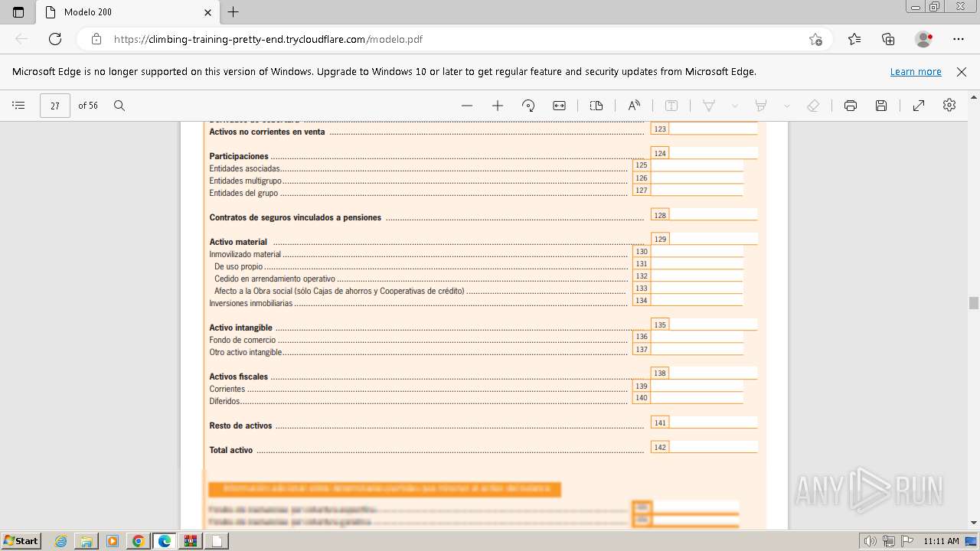Click the Entidades asociadas field 125
Image resolution: width=980 pixels, height=551 pixels.
697,165
